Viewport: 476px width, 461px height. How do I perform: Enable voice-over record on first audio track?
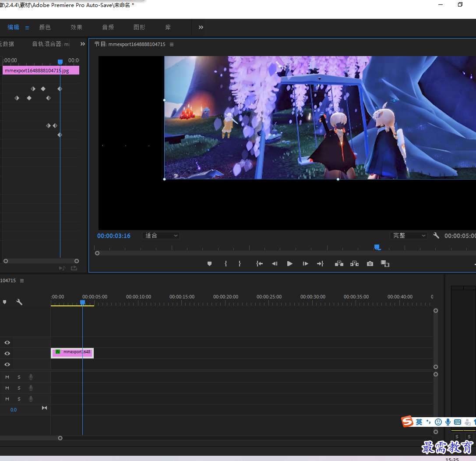coord(31,377)
